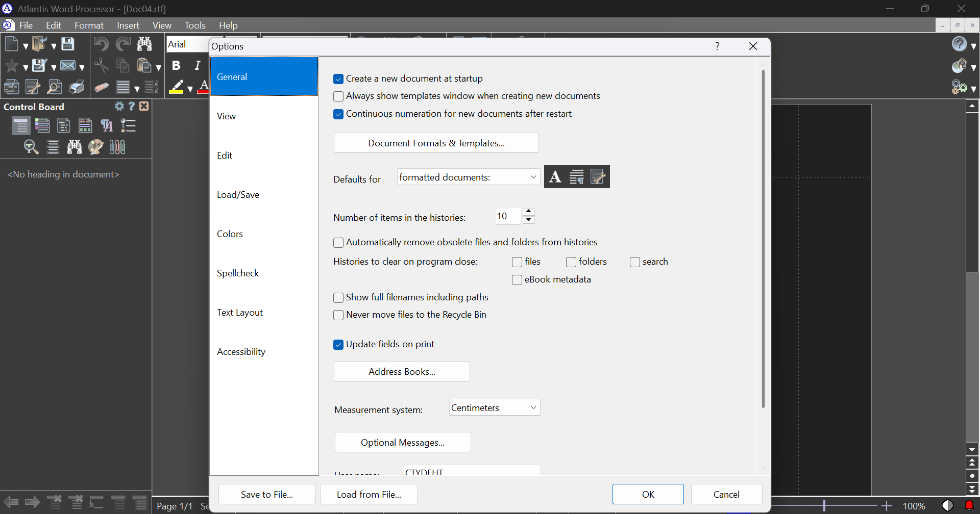Screen dimensions: 980x514
Task: Click the New document icon
Action: (11, 44)
